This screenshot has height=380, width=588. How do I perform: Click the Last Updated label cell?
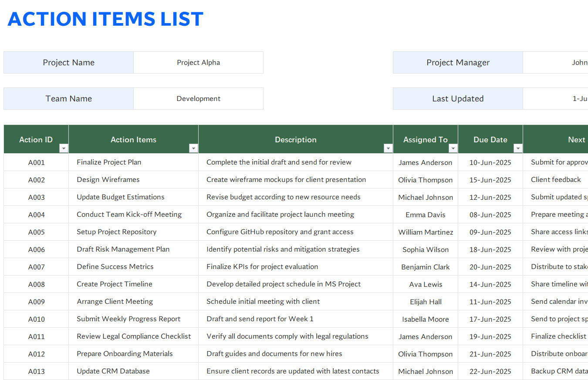458,98
